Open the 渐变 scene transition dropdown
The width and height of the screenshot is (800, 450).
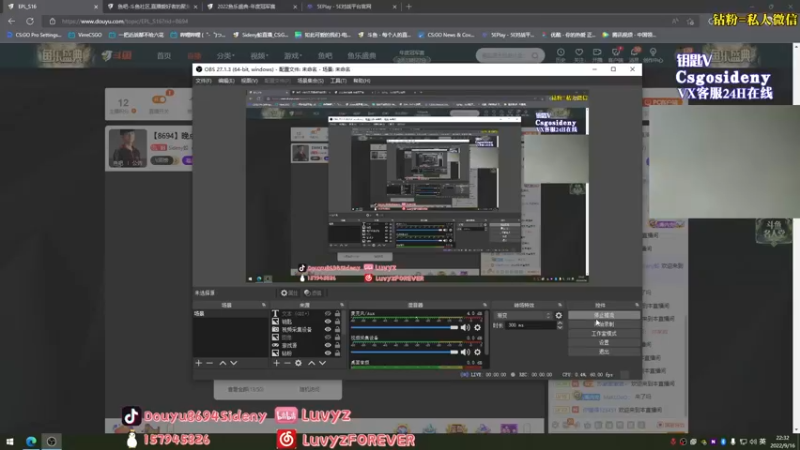(x=522, y=315)
